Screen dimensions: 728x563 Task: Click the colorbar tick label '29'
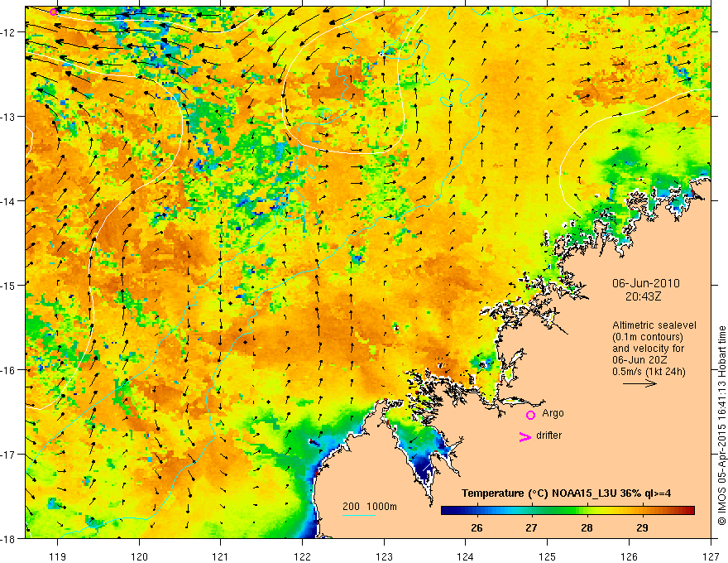642,527
